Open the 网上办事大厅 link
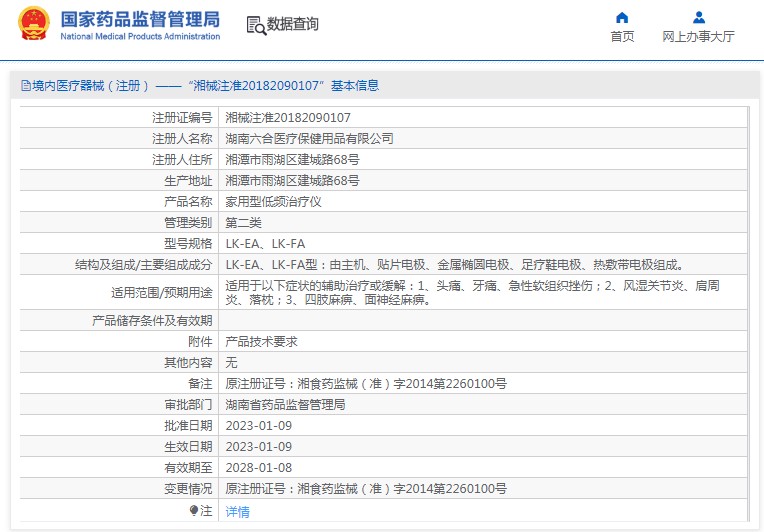 (x=698, y=37)
